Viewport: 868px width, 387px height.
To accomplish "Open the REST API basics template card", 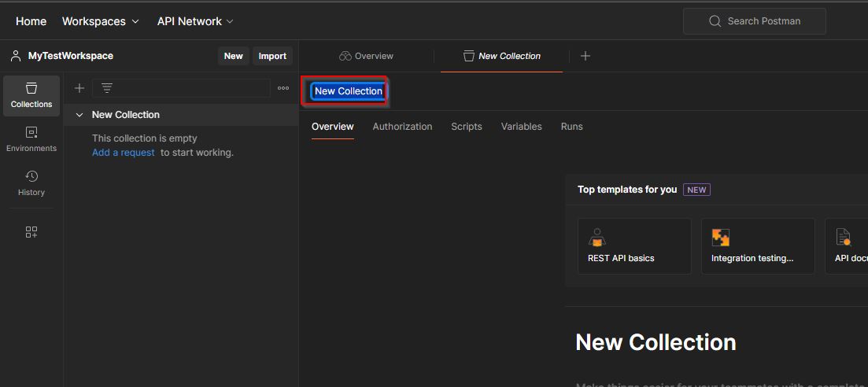I will (x=634, y=246).
